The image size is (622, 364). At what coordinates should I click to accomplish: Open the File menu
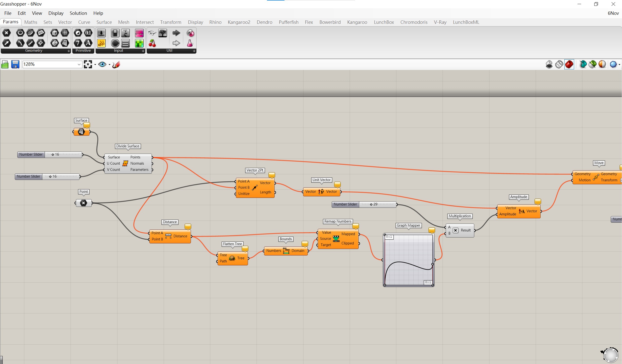click(8, 13)
